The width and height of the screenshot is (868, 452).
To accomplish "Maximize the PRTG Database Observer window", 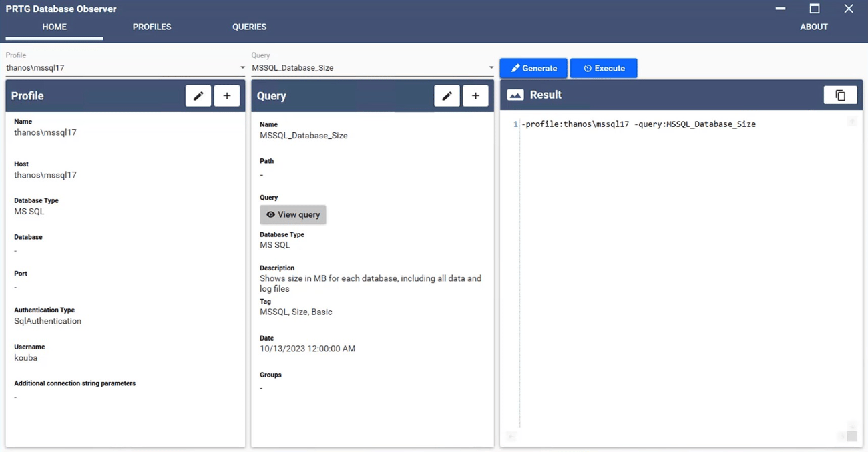I will (x=814, y=9).
